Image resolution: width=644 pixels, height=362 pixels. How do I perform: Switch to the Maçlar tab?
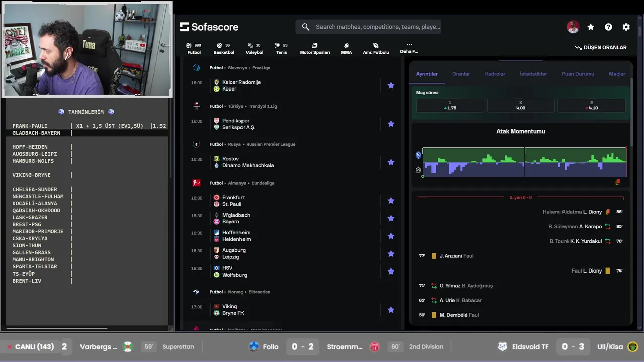point(617,74)
